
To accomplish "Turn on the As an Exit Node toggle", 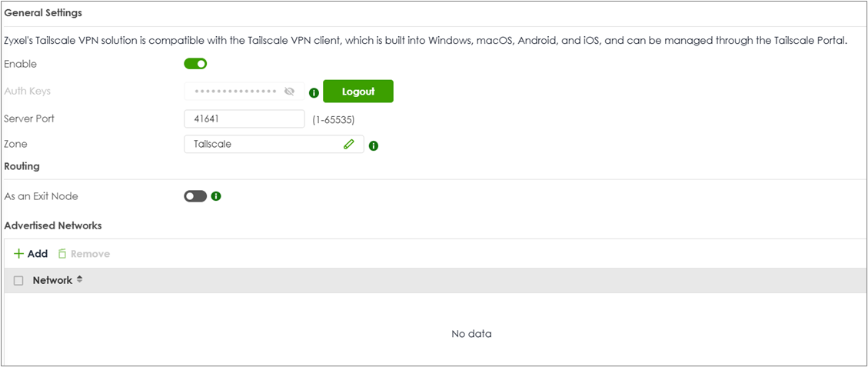I will click(x=195, y=195).
